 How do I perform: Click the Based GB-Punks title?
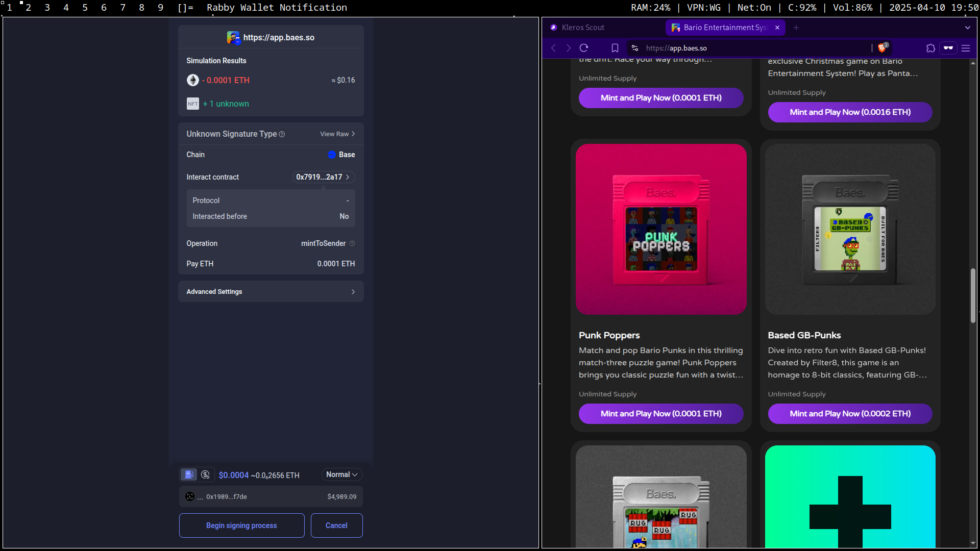click(804, 335)
